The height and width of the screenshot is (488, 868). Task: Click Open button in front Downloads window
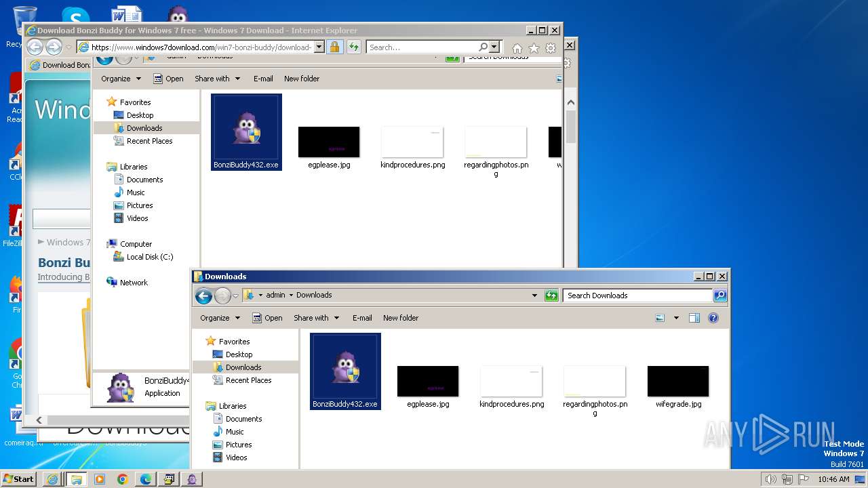pos(267,318)
